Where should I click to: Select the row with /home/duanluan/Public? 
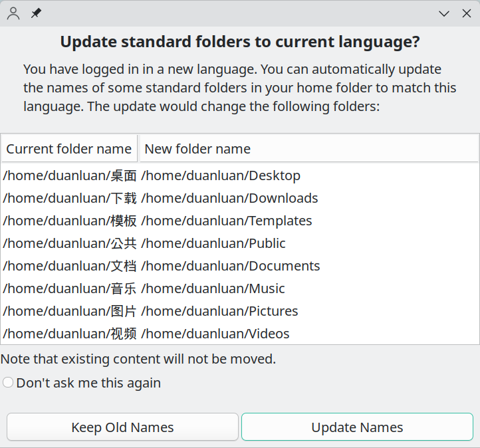[x=240, y=243]
